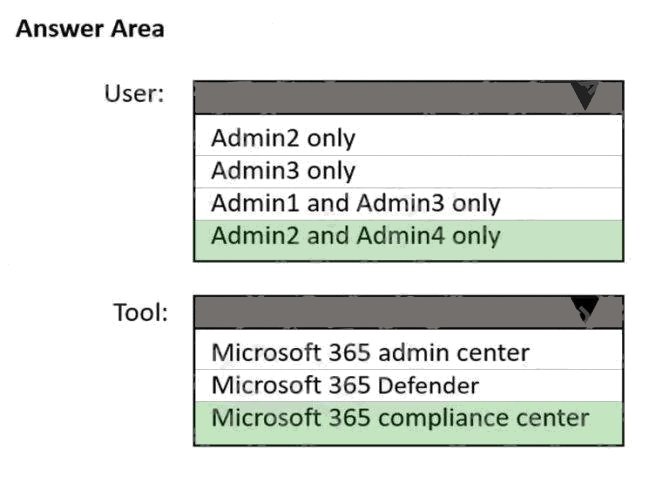Pick Microsoft 365 compliance center

pos(400,417)
